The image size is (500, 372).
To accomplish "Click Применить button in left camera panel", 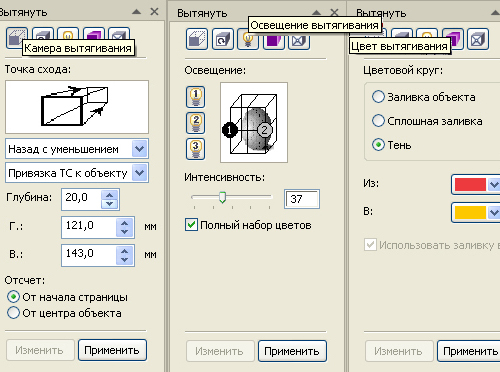I will click(x=112, y=350).
